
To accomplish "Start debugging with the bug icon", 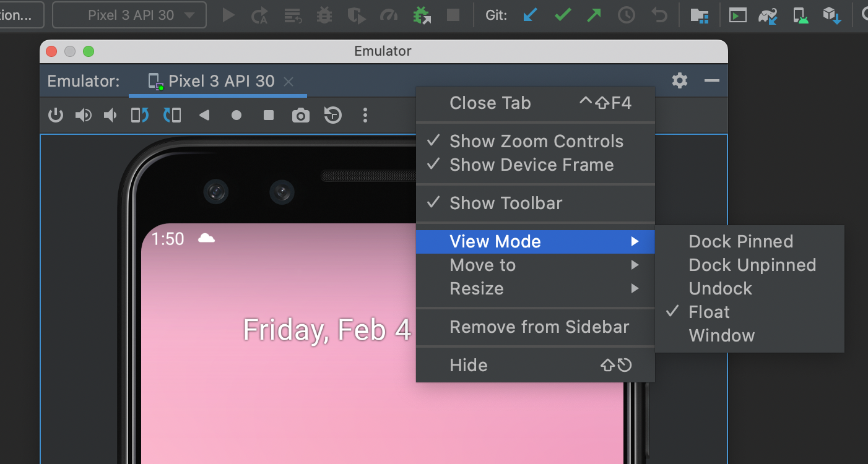I will click(x=324, y=15).
